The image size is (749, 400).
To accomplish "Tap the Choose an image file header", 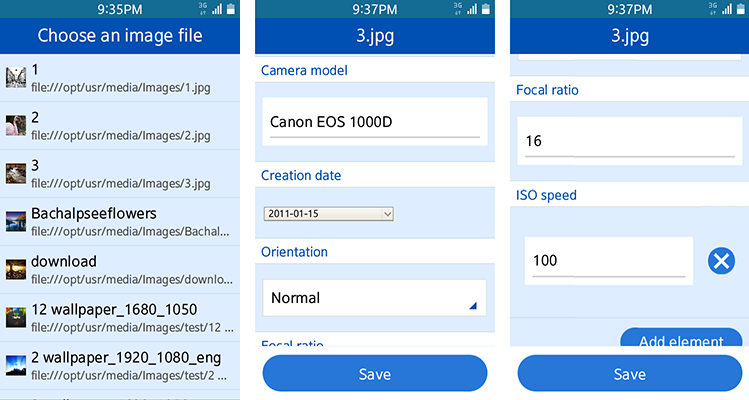I will [120, 36].
